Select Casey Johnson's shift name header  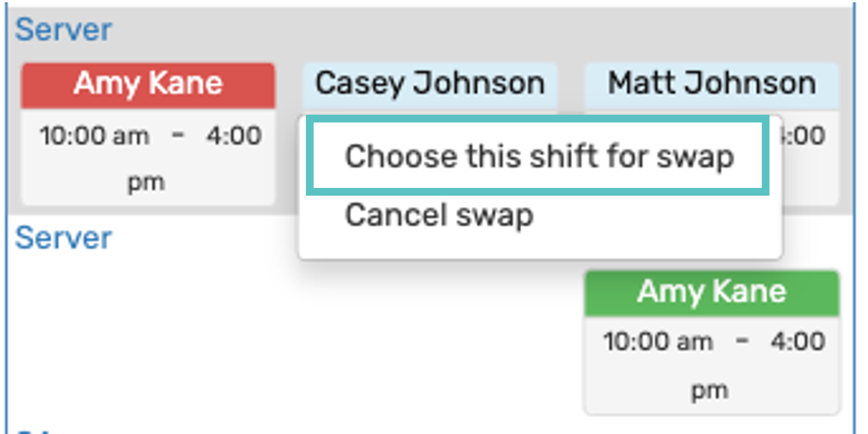pos(430,84)
